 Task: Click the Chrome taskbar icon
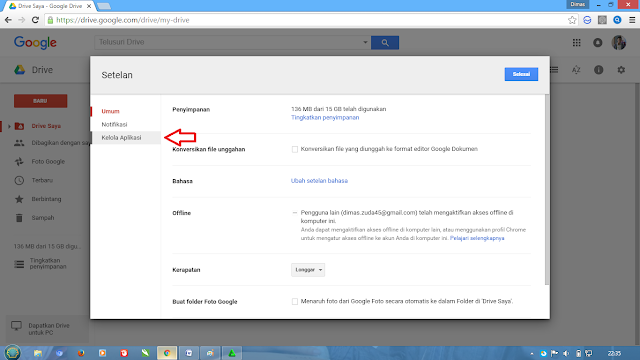pos(167,353)
